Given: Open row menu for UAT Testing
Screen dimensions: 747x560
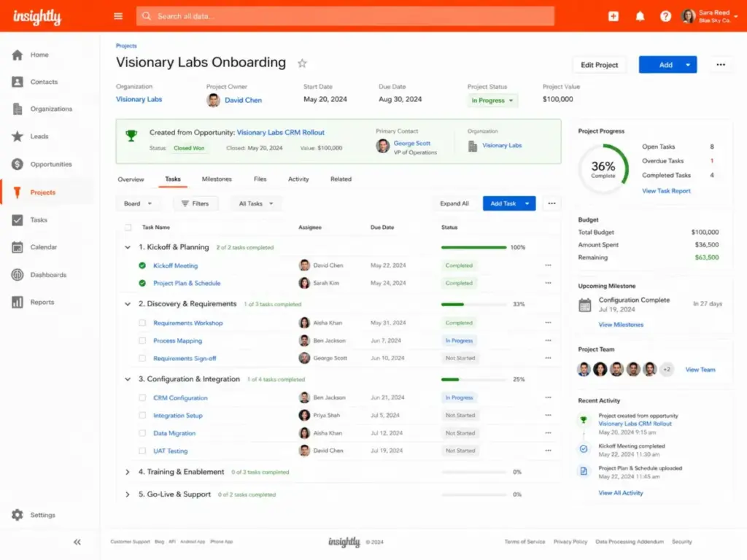Looking at the screenshot, I should pyautogui.click(x=548, y=451).
